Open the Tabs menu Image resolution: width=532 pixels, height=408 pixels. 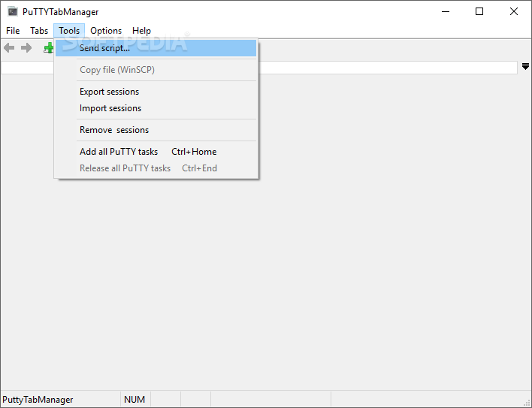point(39,31)
